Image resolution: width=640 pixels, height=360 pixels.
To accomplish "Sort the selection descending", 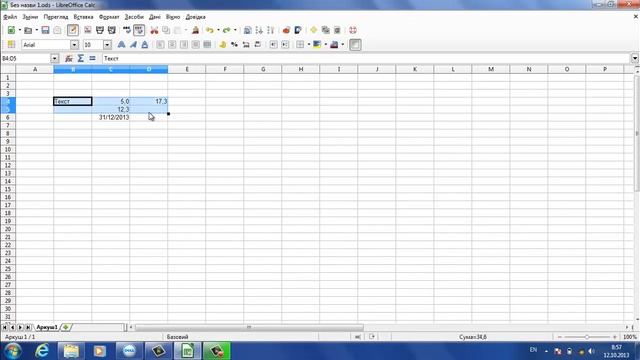I will (x=271, y=30).
